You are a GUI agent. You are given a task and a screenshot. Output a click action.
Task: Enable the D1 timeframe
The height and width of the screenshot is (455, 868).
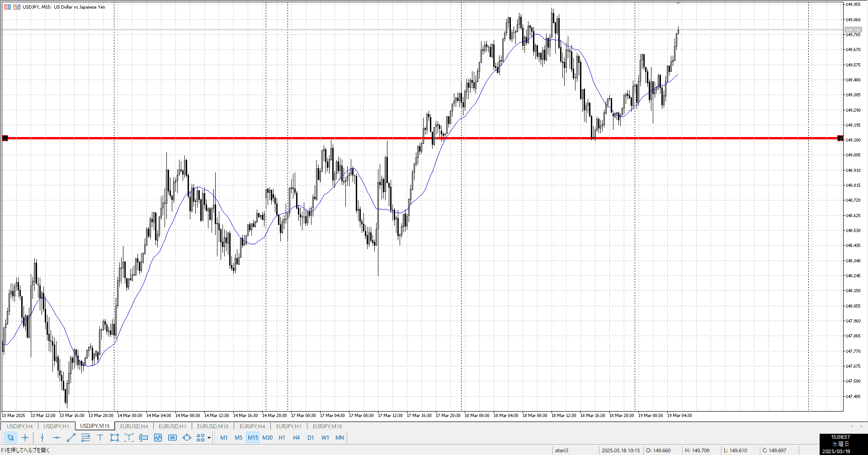click(311, 437)
